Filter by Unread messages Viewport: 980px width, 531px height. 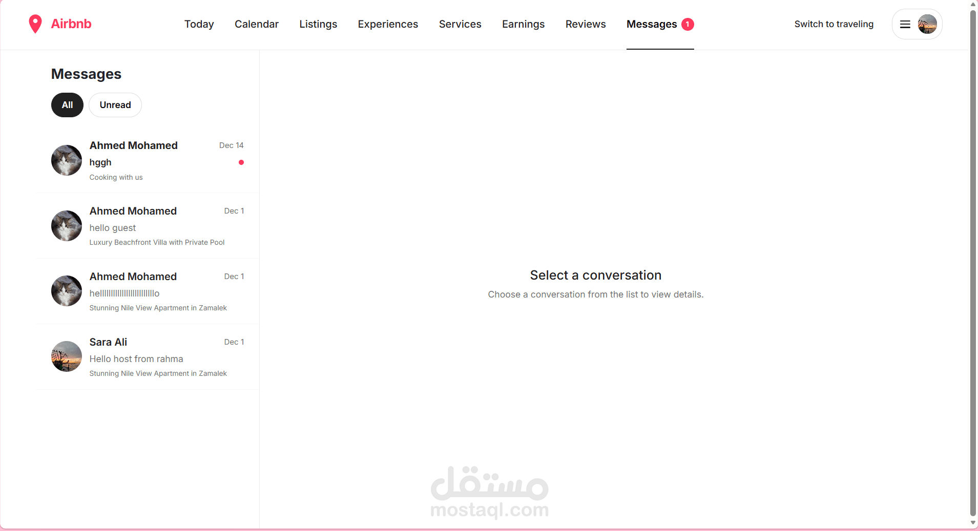115,105
